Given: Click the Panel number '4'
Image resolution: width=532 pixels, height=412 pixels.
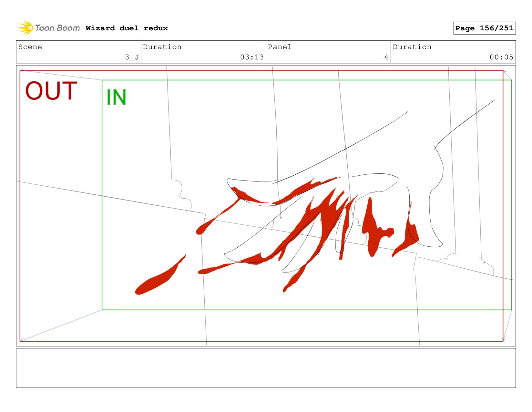Looking at the screenshot, I should [x=386, y=57].
